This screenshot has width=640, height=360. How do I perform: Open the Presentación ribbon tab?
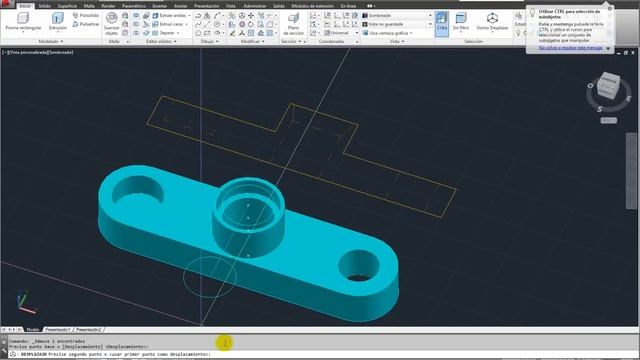point(207,6)
